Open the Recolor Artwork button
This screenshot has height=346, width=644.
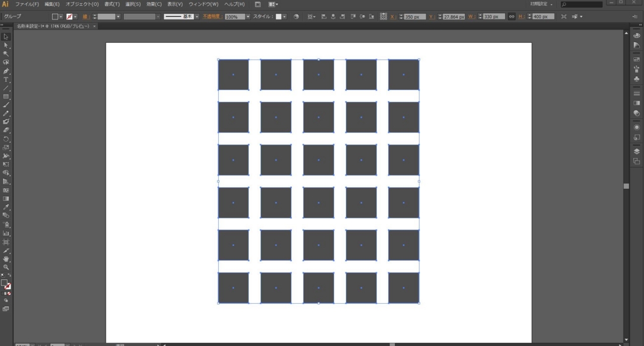pos(296,17)
